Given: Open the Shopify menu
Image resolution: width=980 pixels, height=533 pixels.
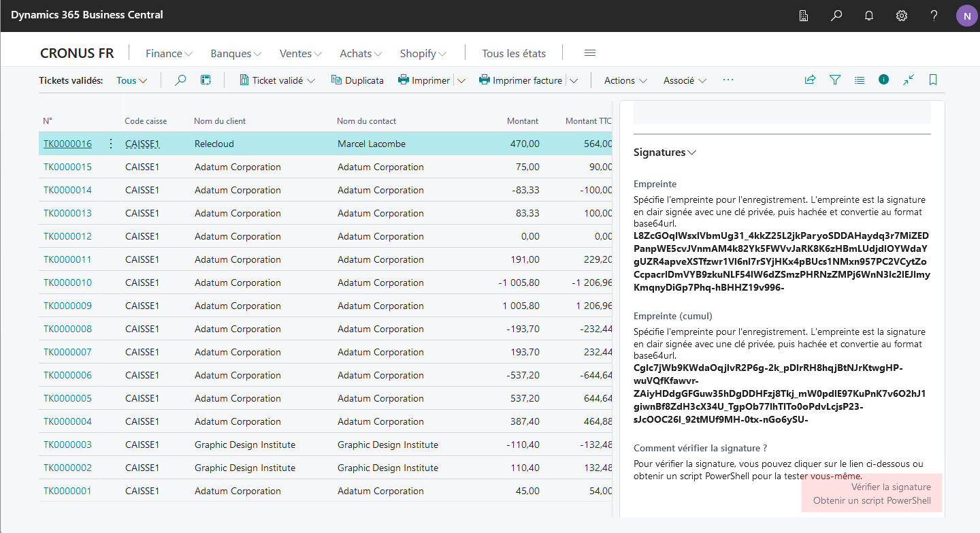Looking at the screenshot, I should [423, 53].
